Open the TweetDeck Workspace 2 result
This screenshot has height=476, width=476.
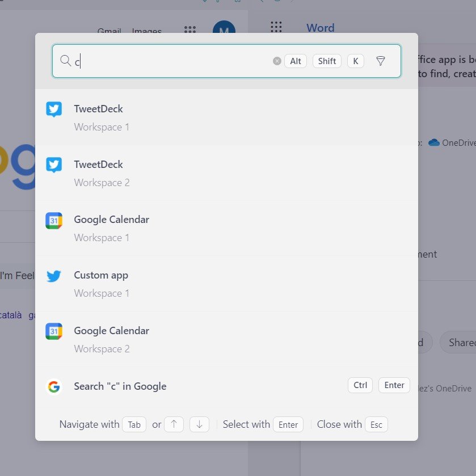[x=226, y=173]
